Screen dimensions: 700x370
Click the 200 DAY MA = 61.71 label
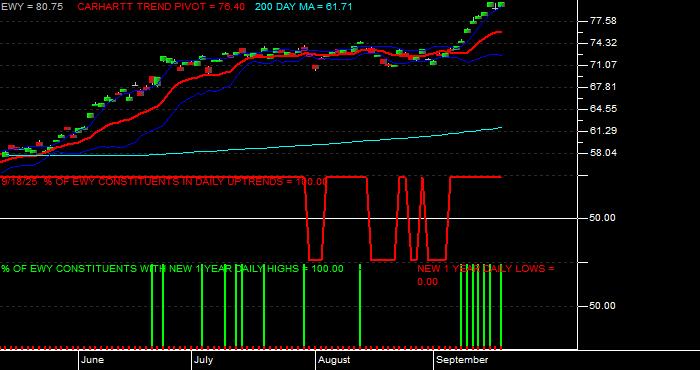[304, 7]
